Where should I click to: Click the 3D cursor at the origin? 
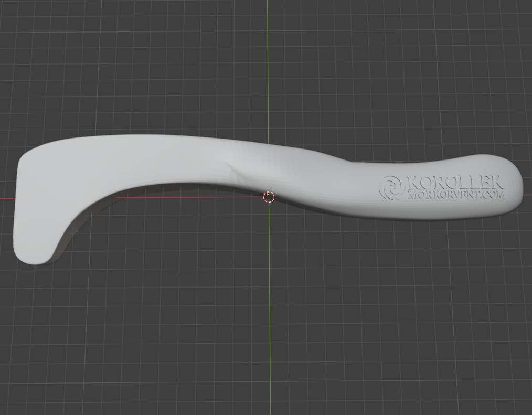pos(269,196)
